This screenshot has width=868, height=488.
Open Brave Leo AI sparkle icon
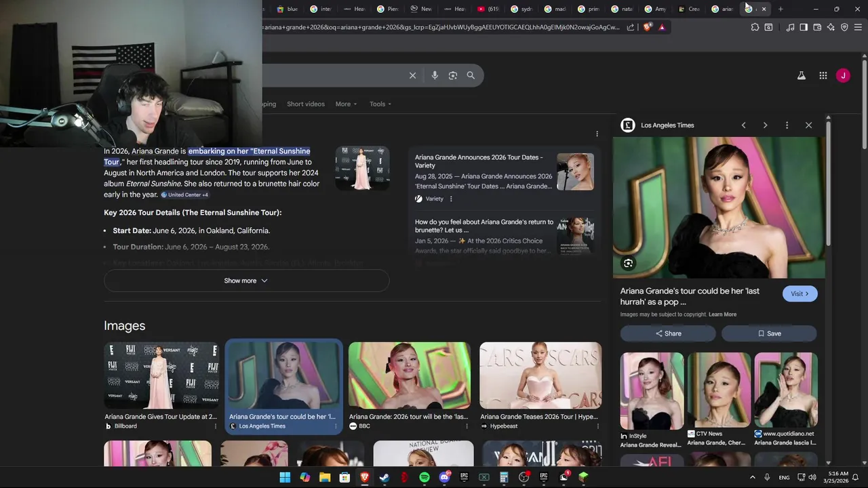[831, 27]
